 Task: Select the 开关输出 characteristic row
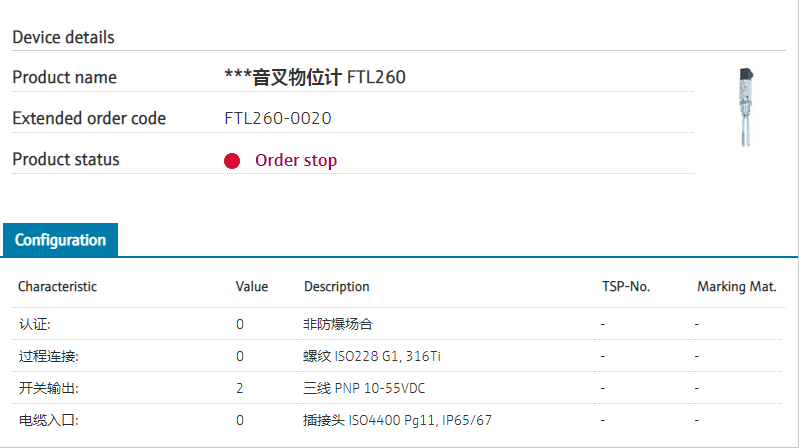point(48,388)
